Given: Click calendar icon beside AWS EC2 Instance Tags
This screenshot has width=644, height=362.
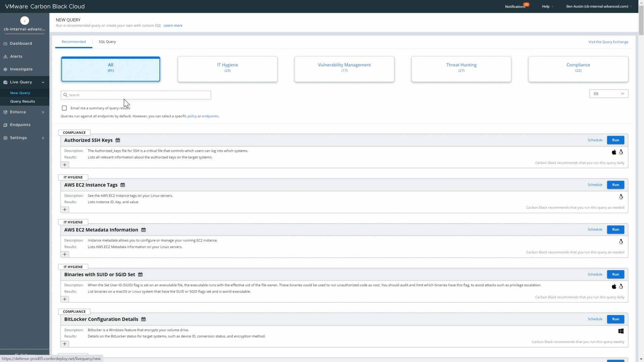Looking at the screenshot, I should coord(123,185).
